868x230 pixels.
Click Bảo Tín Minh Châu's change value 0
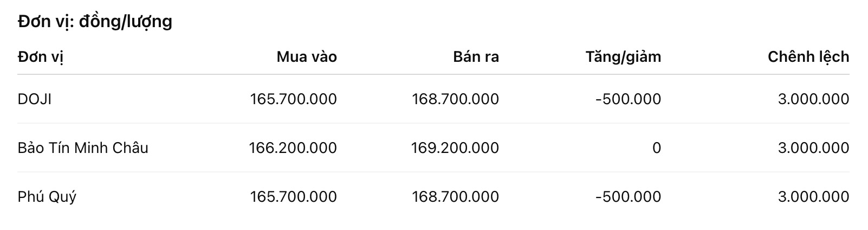pyautogui.click(x=656, y=148)
